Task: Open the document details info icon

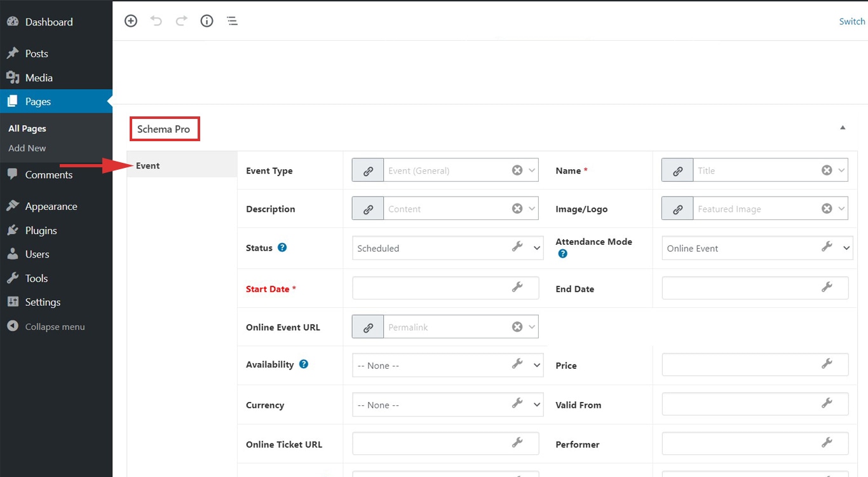Action: click(x=207, y=20)
